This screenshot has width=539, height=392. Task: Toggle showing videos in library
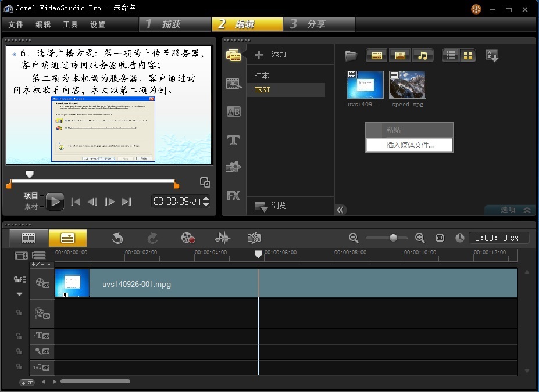[x=377, y=56]
